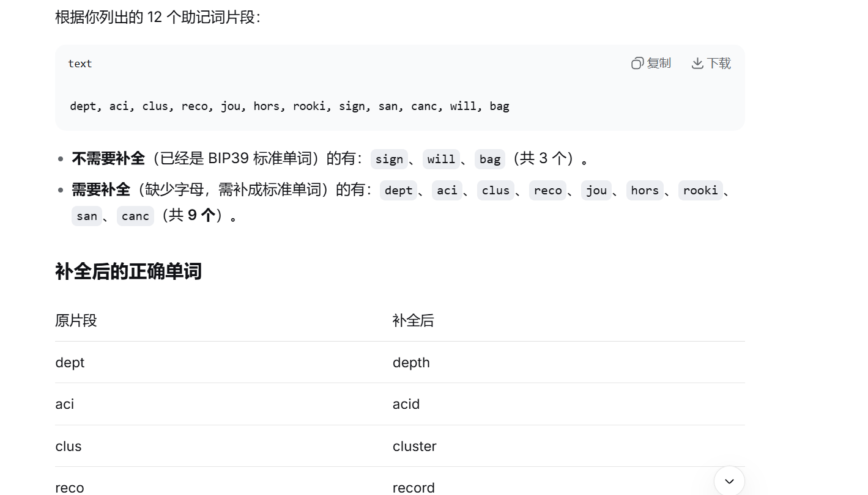Click table cell 'reco' in first column

pyautogui.click(x=69, y=488)
